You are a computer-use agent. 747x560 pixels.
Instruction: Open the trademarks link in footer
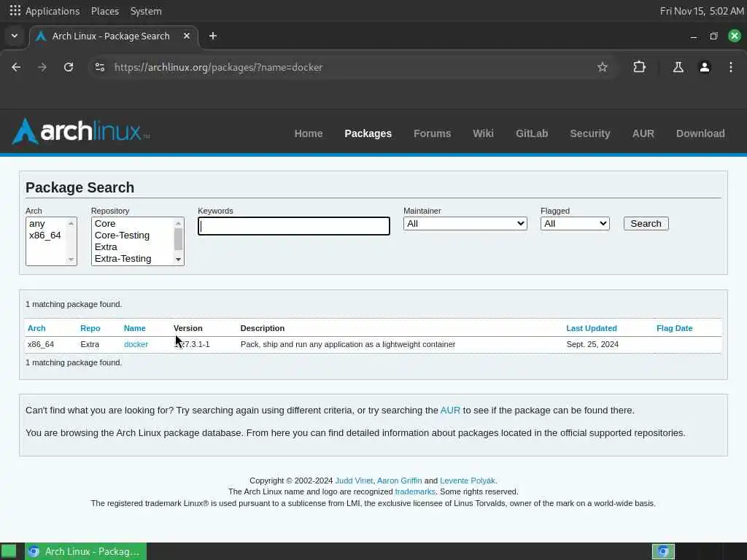click(x=415, y=492)
